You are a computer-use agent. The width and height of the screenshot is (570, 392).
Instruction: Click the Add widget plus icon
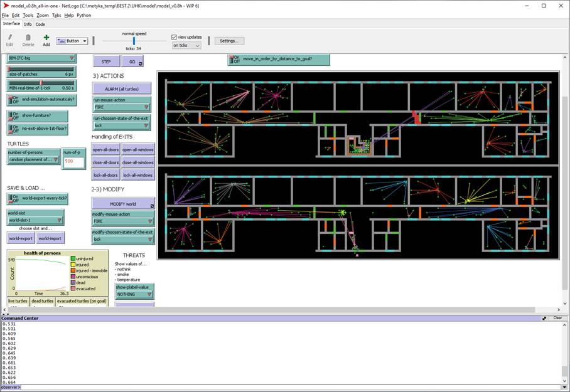pyautogui.click(x=46, y=38)
